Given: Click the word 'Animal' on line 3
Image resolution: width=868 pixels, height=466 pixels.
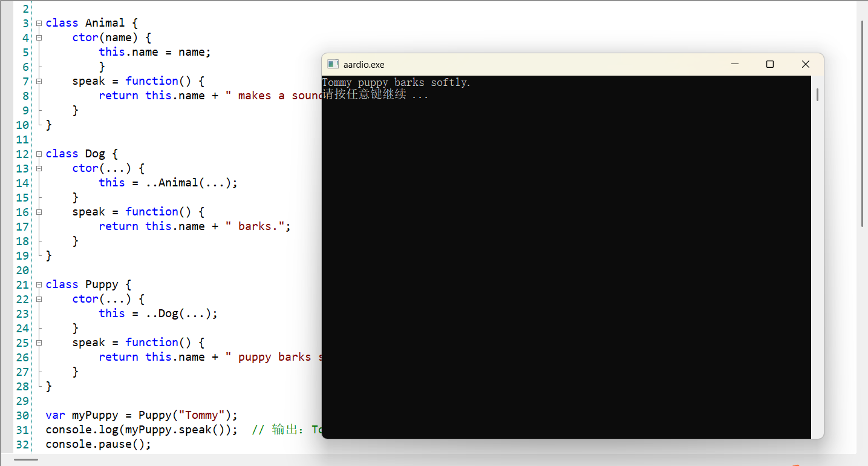Looking at the screenshot, I should pos(105,23).
